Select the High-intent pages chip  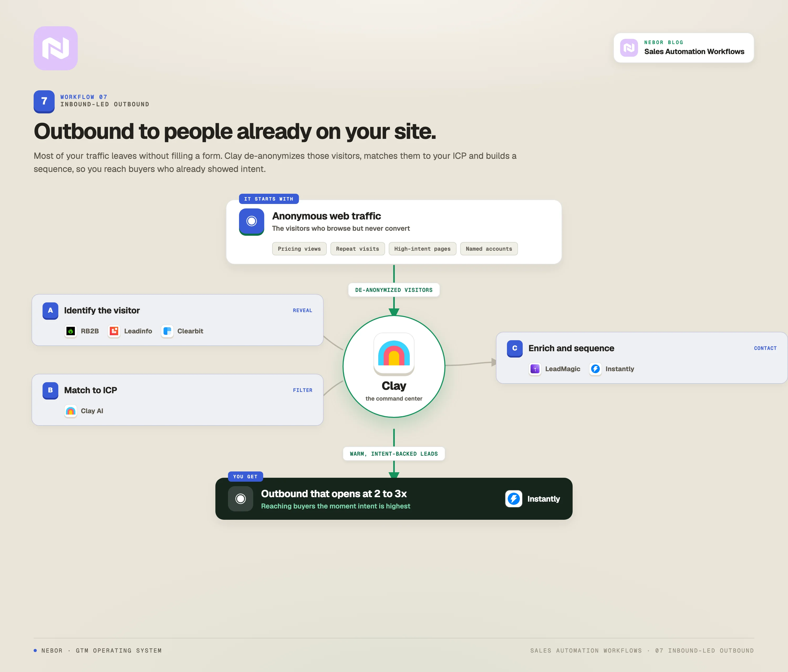422,249
